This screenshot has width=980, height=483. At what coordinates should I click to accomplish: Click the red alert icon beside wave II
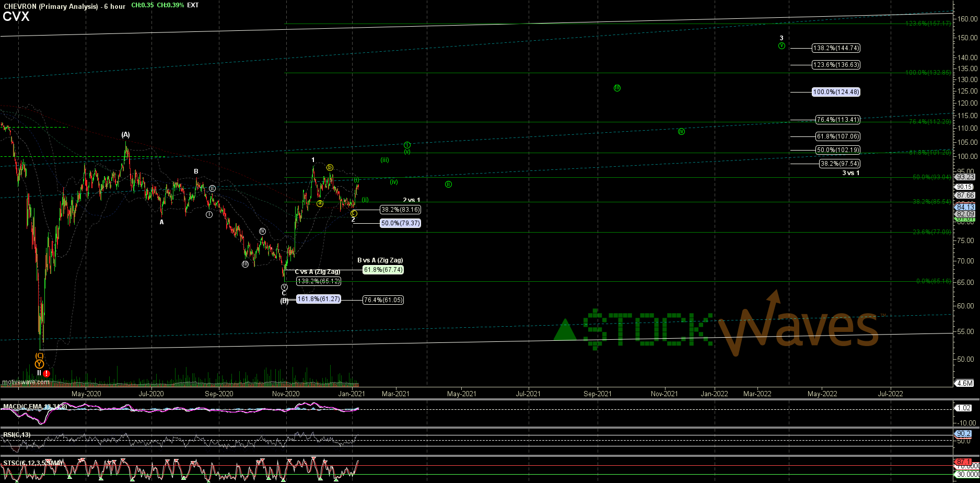[46, 373]
